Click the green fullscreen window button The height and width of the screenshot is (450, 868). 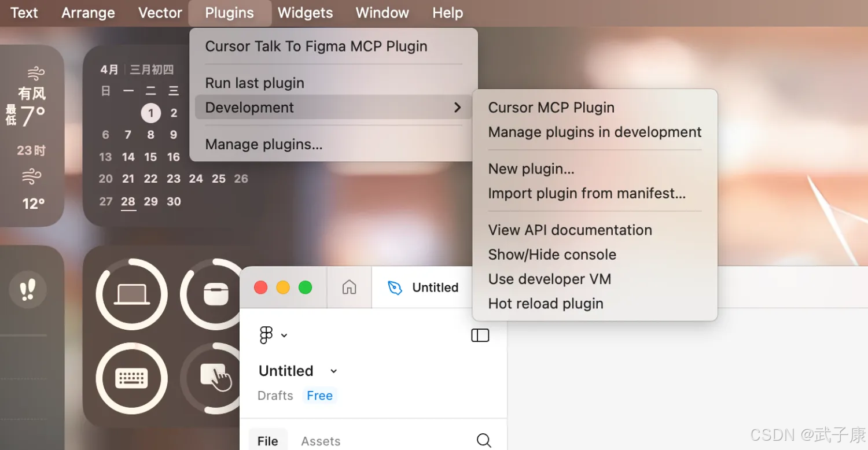(x=305, y=287)
